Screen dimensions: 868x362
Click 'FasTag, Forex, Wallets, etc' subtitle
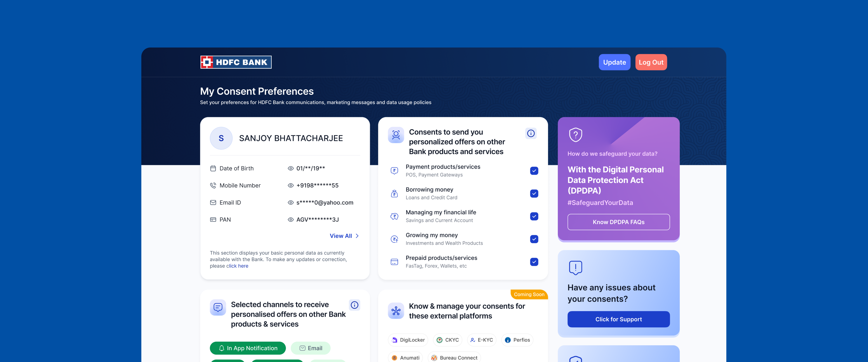tap(436, 266)
